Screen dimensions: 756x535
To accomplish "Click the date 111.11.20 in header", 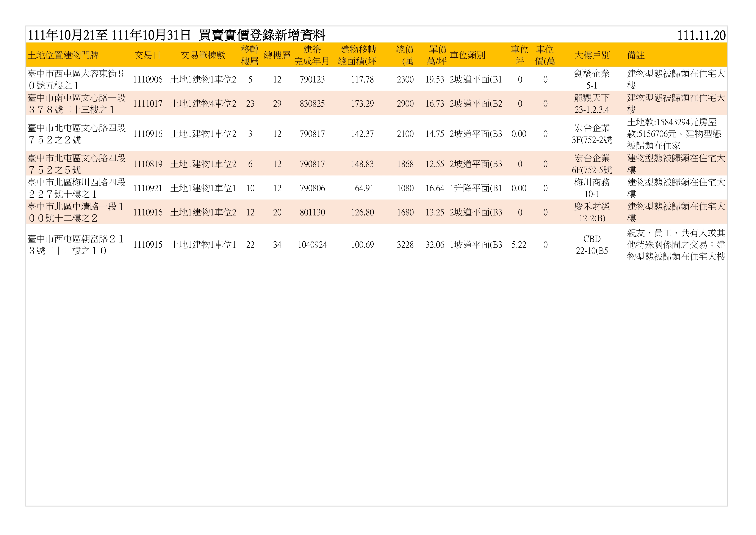I will coord(701,35).
